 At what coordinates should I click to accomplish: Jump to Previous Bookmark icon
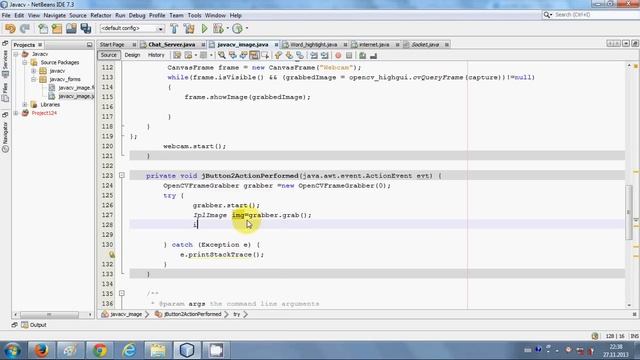278,55
